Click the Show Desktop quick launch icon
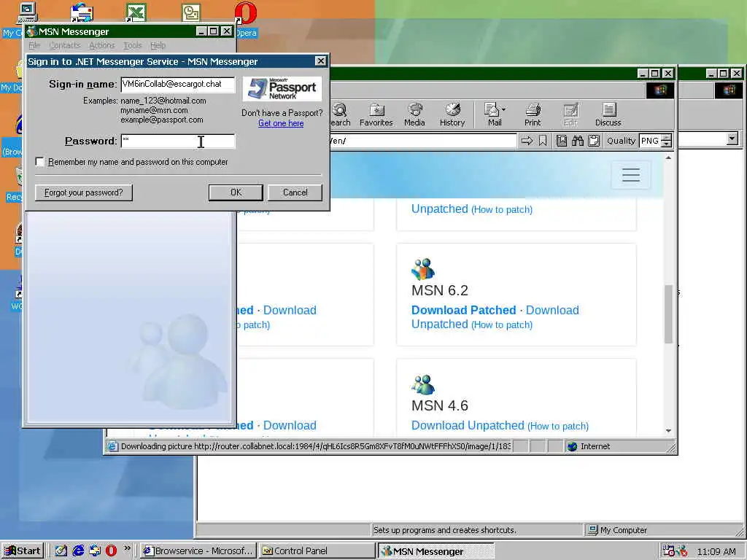The width and height of the screenshot is (747, 560). tap(61, 551)
